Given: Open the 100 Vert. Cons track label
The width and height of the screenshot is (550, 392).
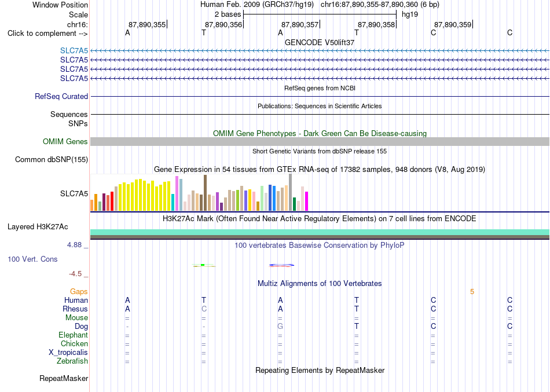Looking at the screenshot, I should 32,259.
